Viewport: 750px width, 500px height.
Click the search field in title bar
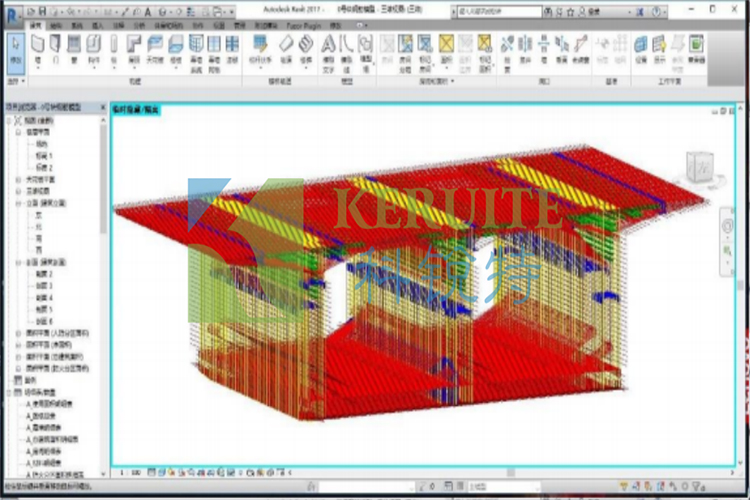499,11
